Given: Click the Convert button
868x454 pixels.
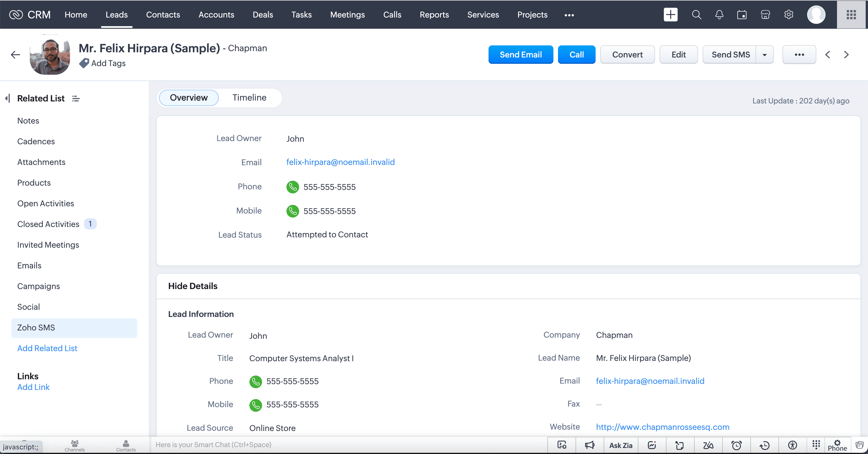Looking at the screenshot, I should [x=627, y=55].
